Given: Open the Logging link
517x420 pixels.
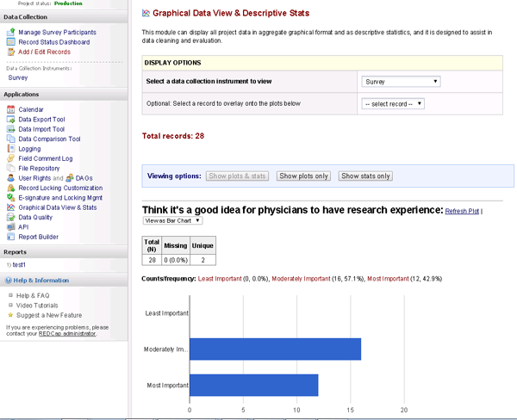Looking at the screenshot, I should click(x=29, y=149).
